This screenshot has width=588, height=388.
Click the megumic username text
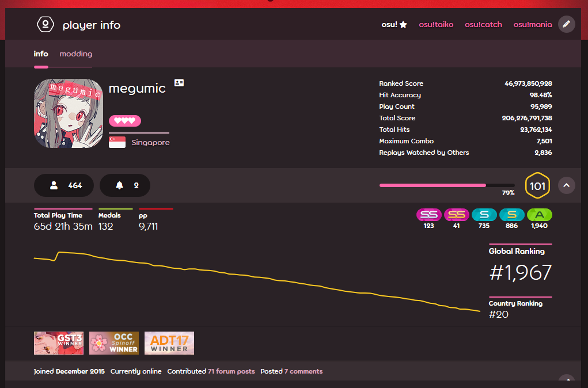137,89
